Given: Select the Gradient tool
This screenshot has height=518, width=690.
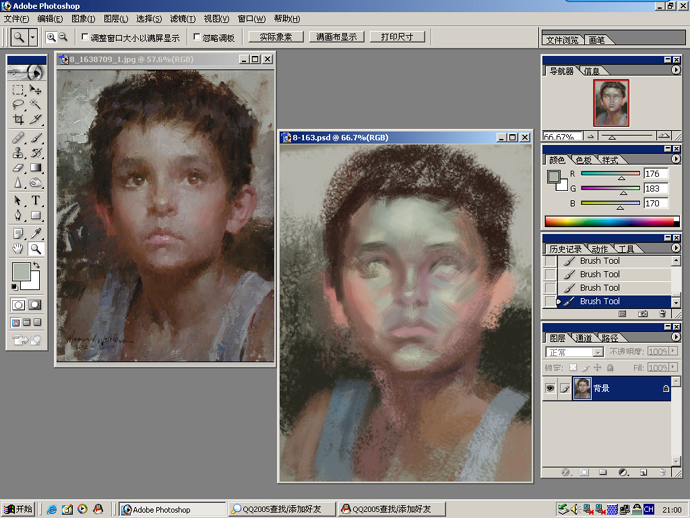Looking at the screenshot, I should pos(36,168).
